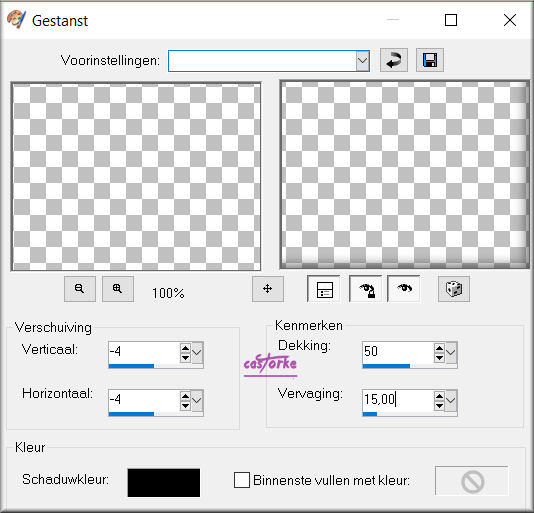Click the reset to default arrow icon
Screen dimensions: 534x513
tap(394, 60)
